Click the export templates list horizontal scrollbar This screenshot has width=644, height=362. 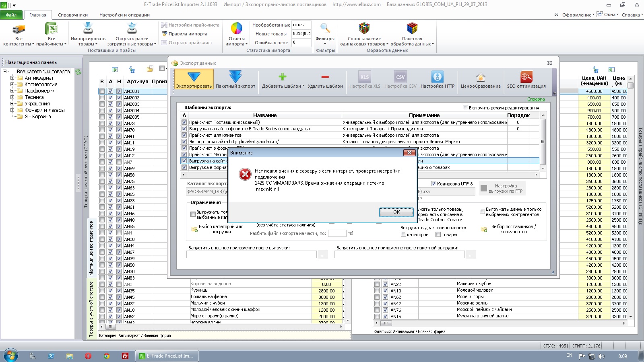(x=360, y=175)
